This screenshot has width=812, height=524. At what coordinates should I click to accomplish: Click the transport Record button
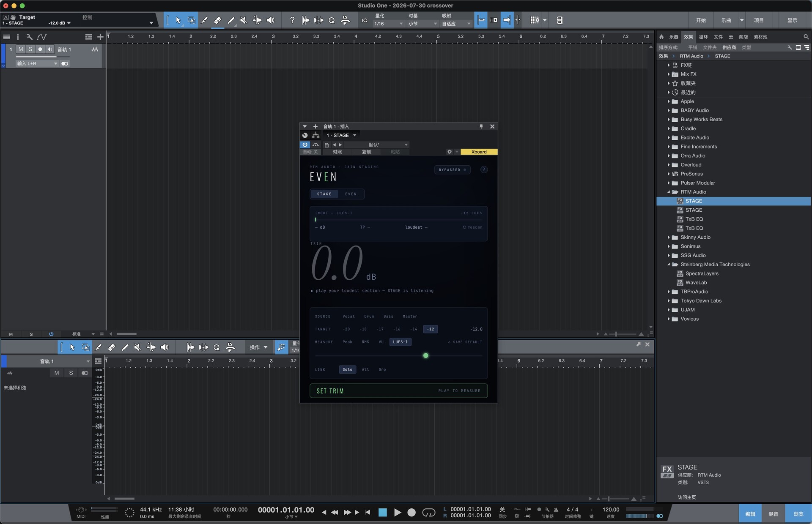tap(411, 512)
